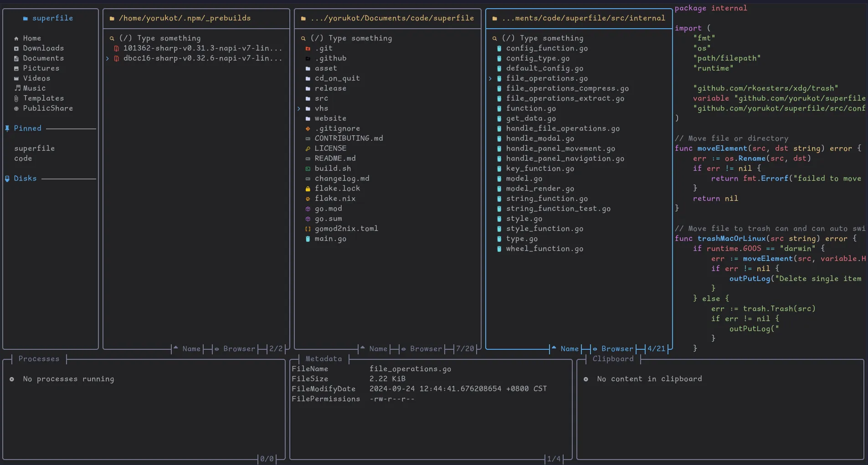Select Downloads in the sidebar
Image resolution: width=868 pixels, height=465 pixels.
click(x=43, y=48)
